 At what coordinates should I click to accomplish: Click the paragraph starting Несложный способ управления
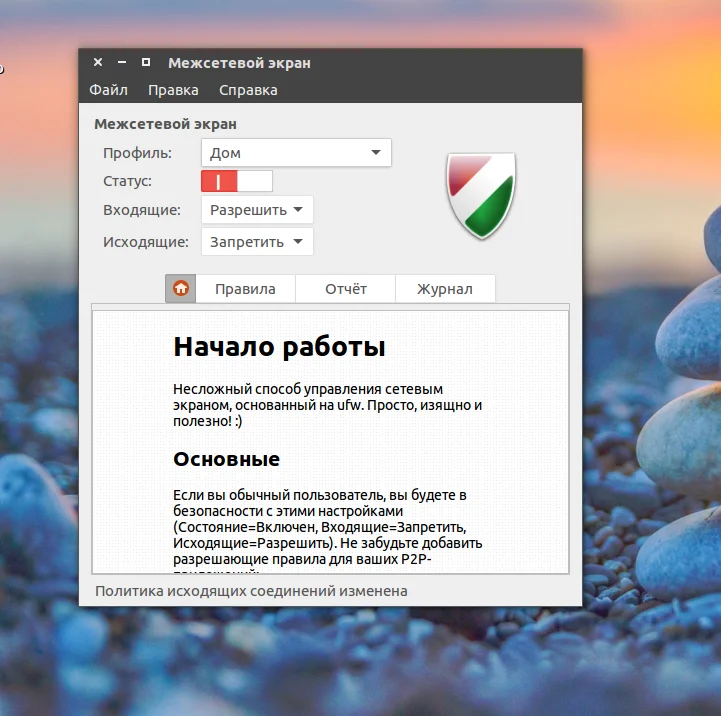pyautogui.click(x=327, y=405)
